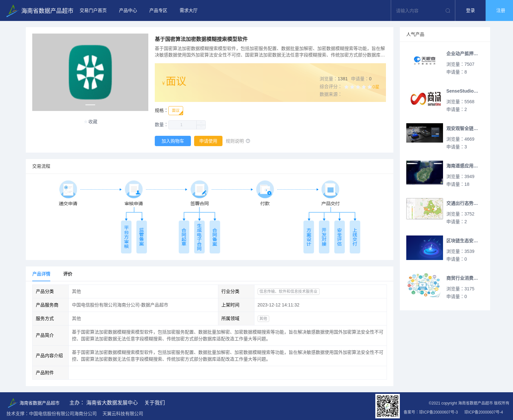Click the 收藏 star icon

click(86, 122)
